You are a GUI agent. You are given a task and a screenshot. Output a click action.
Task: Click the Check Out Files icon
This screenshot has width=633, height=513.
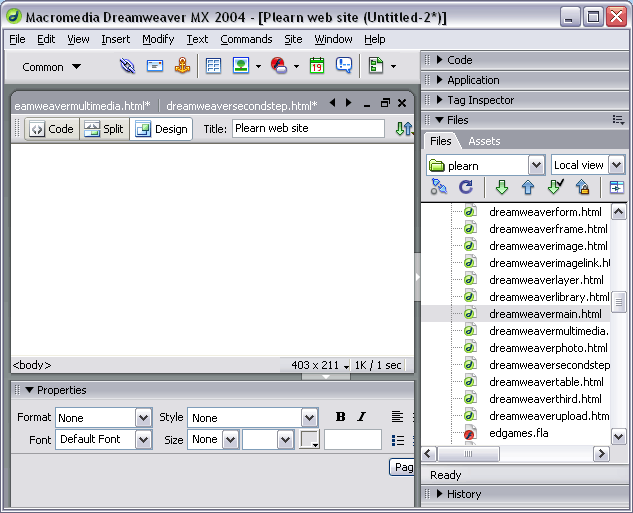(x=555, y=187)
